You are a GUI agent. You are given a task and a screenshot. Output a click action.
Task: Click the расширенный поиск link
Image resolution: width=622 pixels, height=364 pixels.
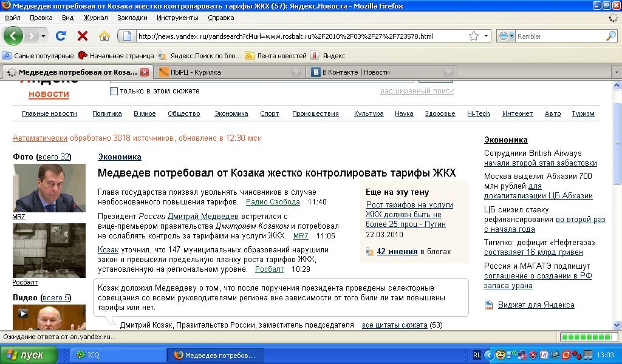click(x=417, y=91)
